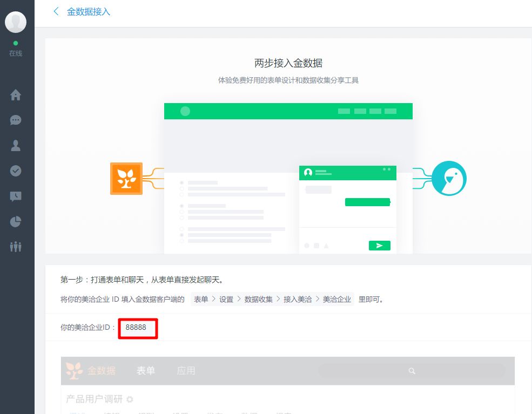532x414 pixels.
Task: Click the orange Jinshuju tree logo
Action: [x=126, y=179]
